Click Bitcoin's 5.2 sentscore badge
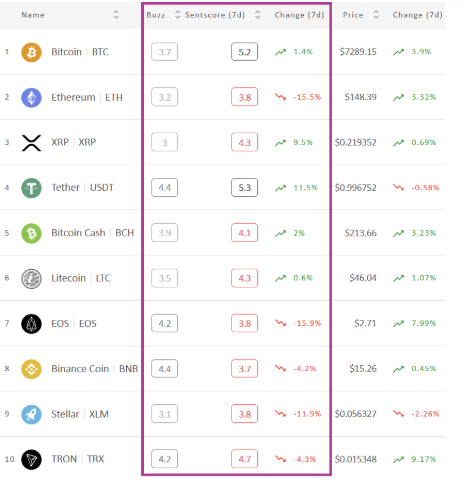Image resolution: width=470 pixels, height=484 pixels. click(x=244, y=52)
